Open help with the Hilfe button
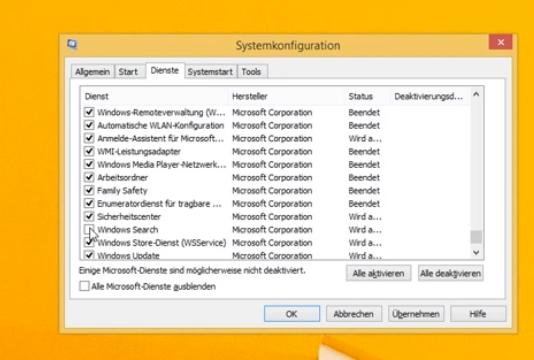Image resolution: width=534 pixels, height=360 pixels. click(478, 314)
